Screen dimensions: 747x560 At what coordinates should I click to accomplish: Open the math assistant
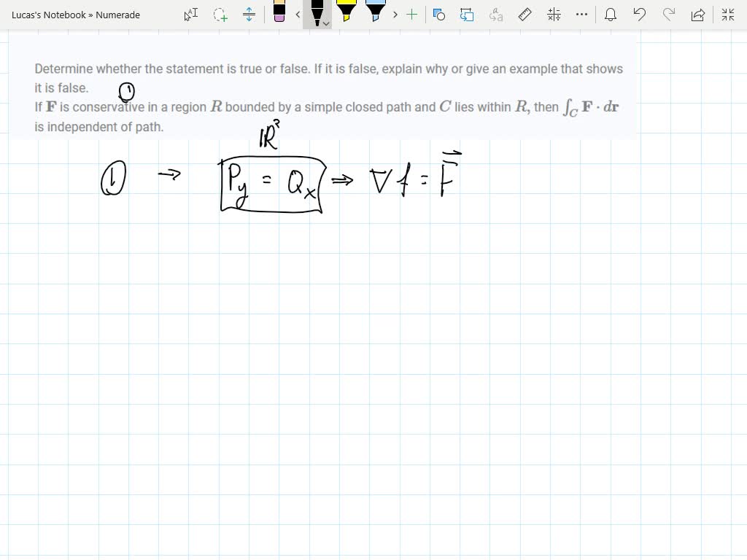coord(552,15)
